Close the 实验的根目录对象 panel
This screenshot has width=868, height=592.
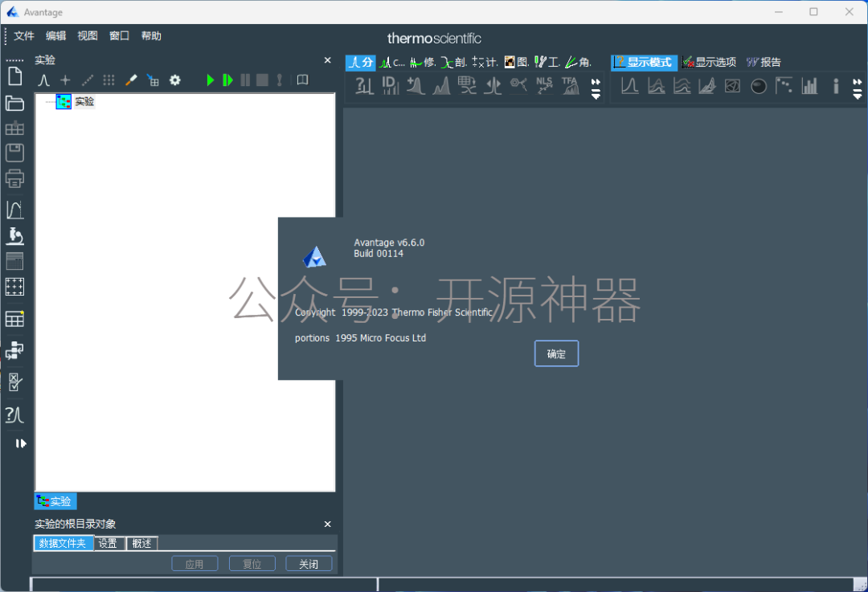pyautogui.click(x=327, y=524)
